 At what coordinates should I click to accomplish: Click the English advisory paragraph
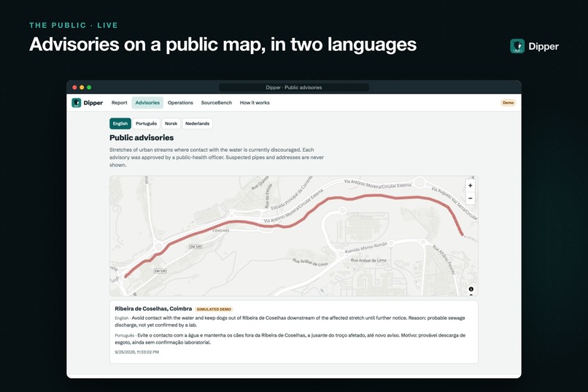[x=290, y=321]
